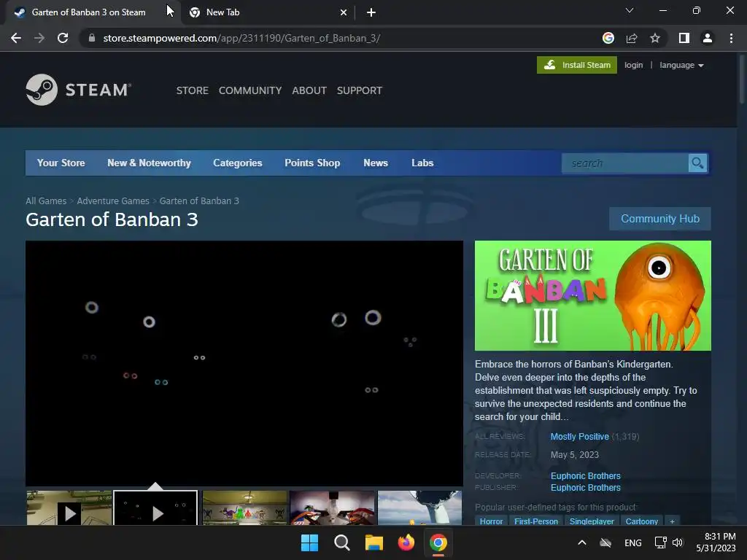Open the Euphoric Brothers developer link
747x560 pixels.
(586, 475)
